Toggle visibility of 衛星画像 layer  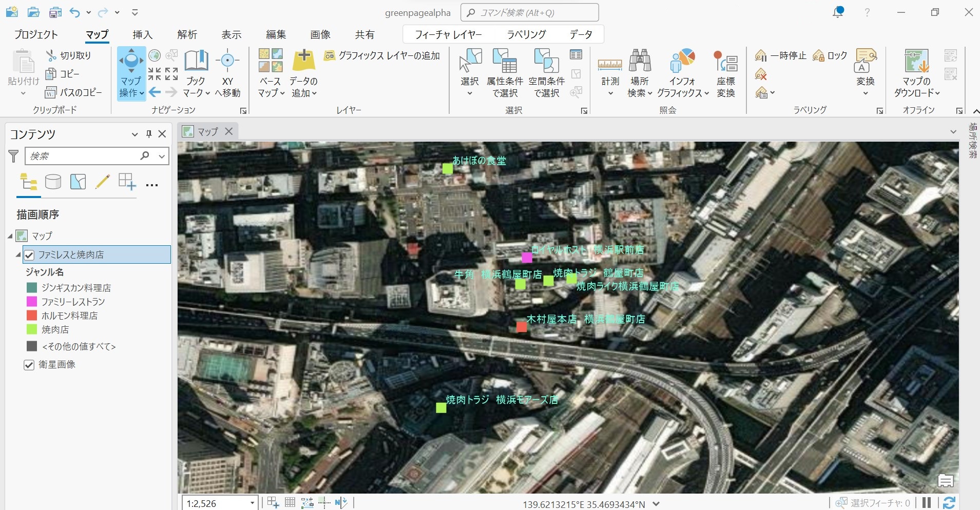(29, 365)
